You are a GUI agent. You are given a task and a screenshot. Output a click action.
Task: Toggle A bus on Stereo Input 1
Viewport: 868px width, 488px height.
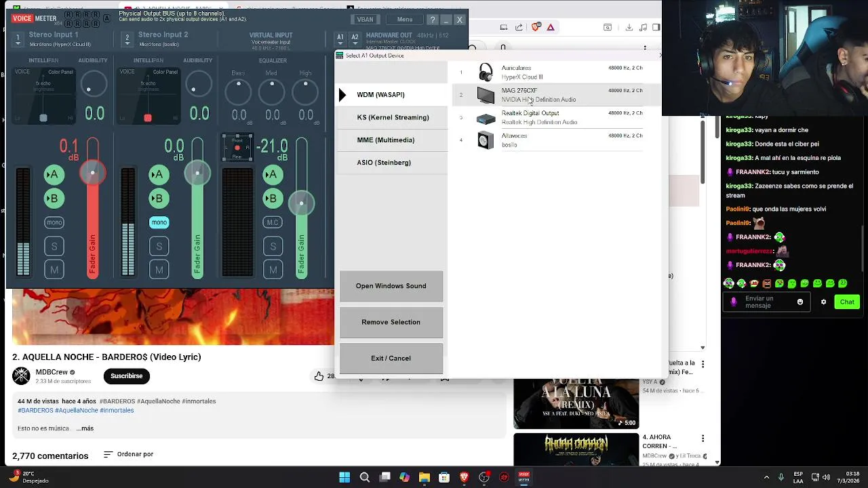(54, 175)
